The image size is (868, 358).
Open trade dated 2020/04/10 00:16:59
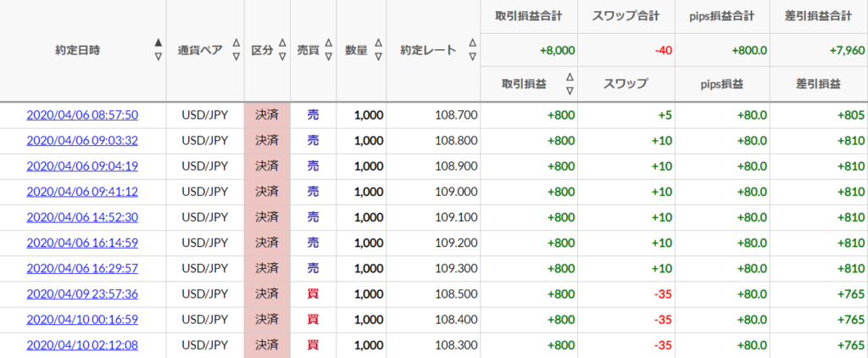pyautogui.click(x=82, y=319)
